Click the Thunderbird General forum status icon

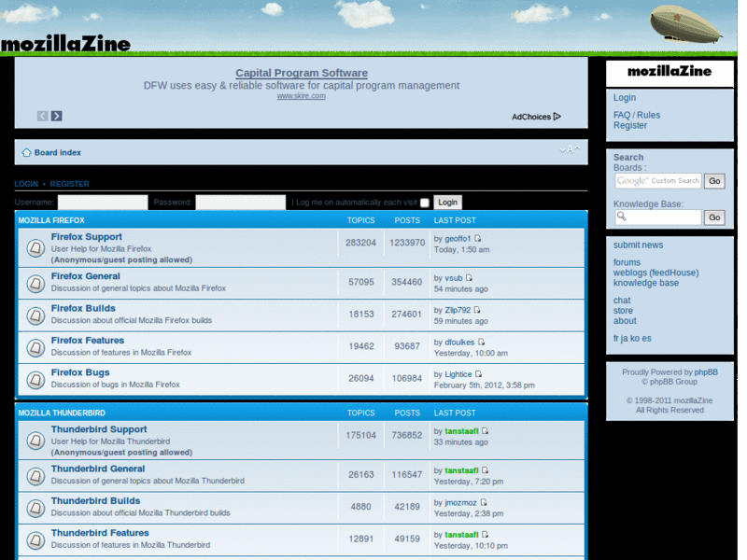[35, 476]
